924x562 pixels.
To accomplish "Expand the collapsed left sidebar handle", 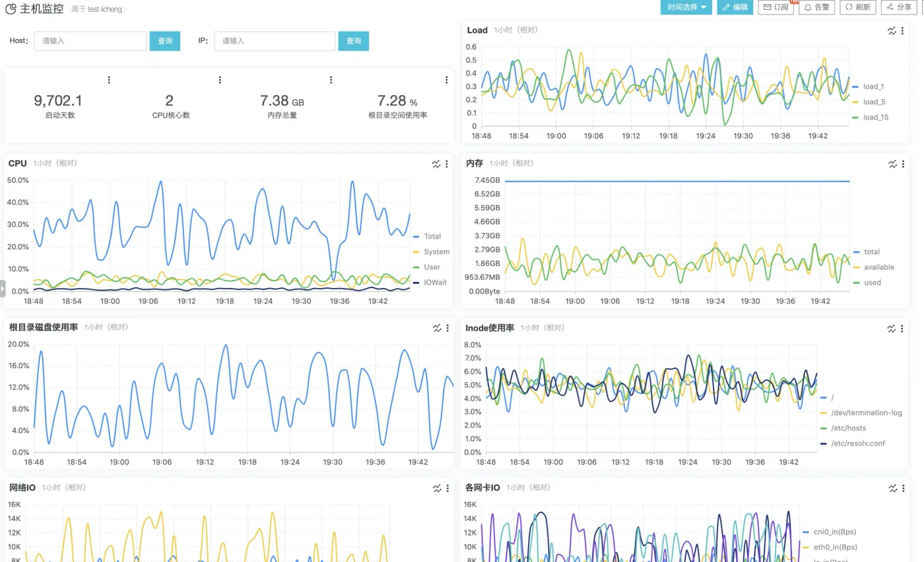I will (x=2, y=289).
